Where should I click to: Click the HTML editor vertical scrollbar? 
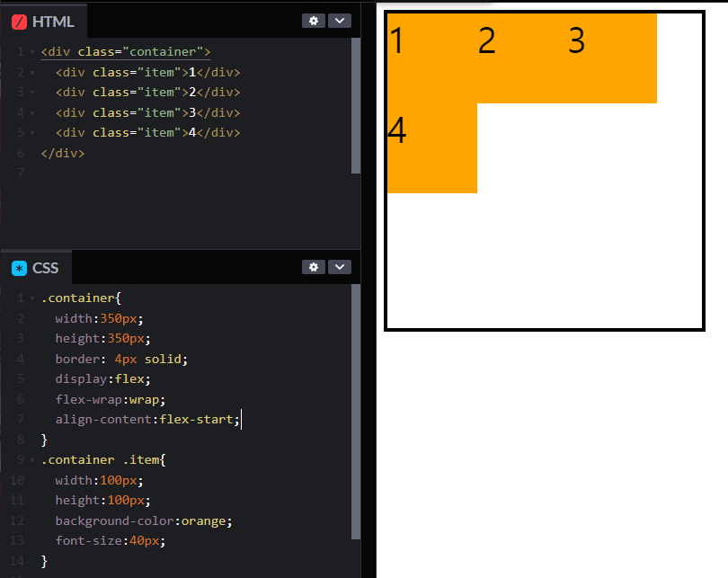click(356, 106)
